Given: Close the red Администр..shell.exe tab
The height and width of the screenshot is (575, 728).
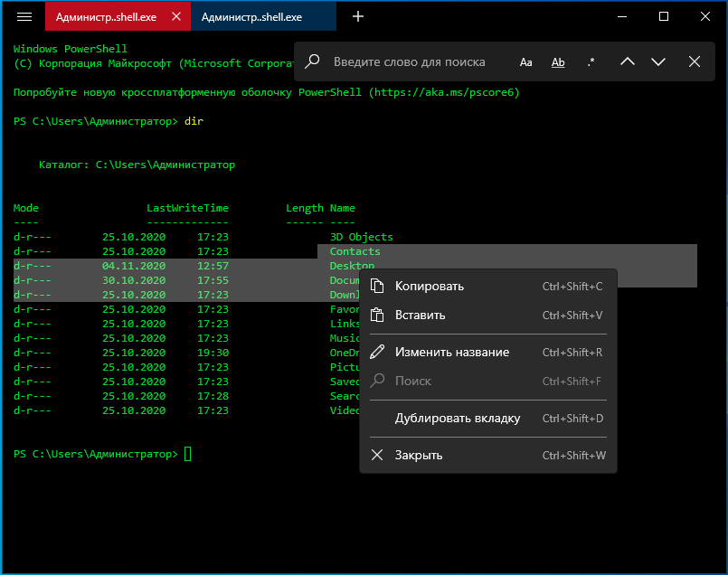Looking at the screenshot, I should (x=175, y=16).
